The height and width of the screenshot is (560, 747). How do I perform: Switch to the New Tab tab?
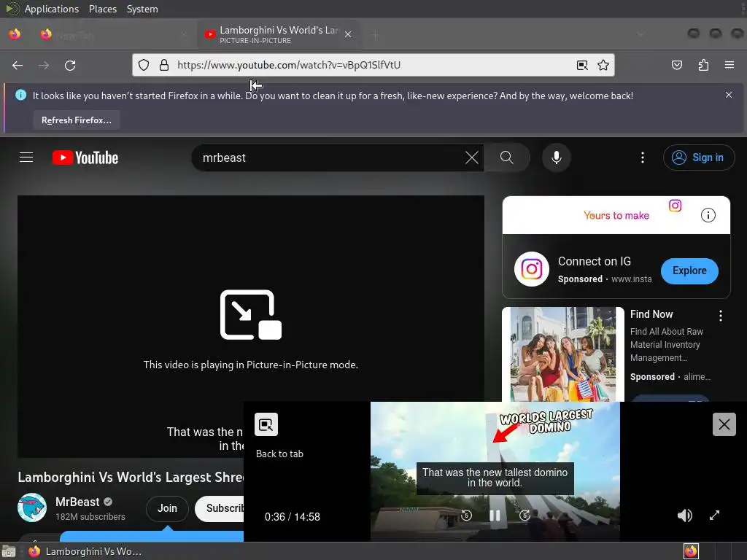[113, 34]
